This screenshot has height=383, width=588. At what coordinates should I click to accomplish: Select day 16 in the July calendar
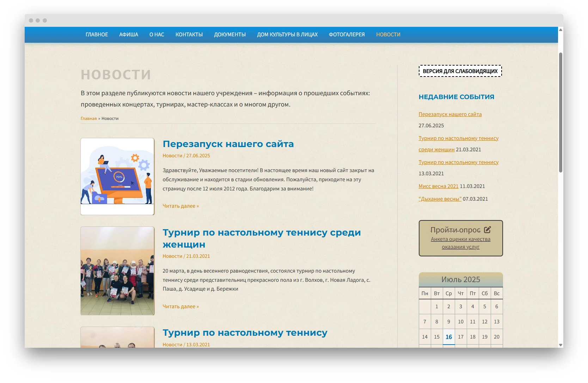pos(448,337)
